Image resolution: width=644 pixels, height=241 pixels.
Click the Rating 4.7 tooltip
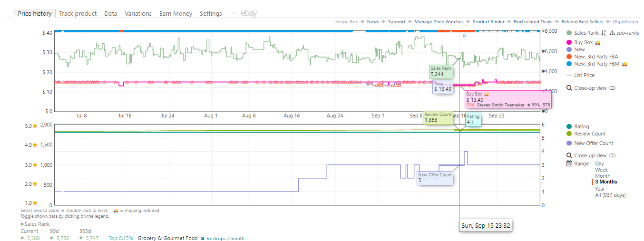[473, 119]
